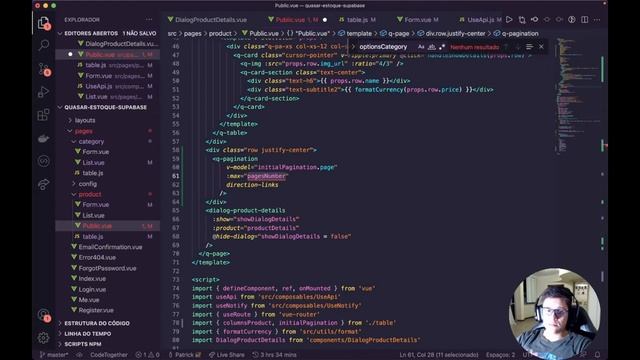The image size is (640, 360).
Task: Expand replace field in find widget
Action: pyautogui.click(x=353, y=47)
